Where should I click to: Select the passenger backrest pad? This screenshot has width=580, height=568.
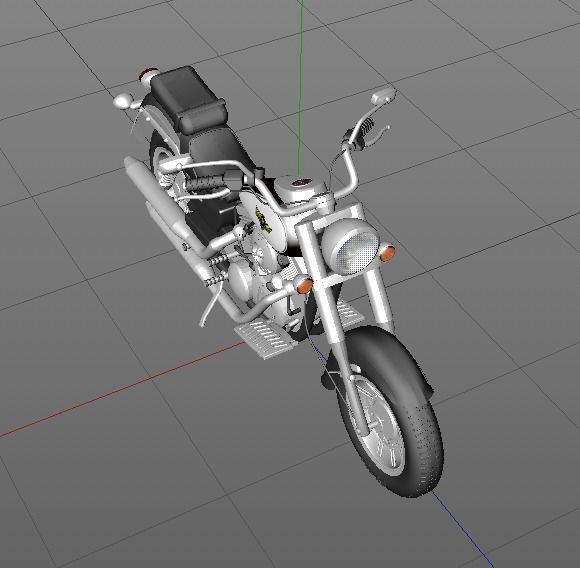[188, 99]
